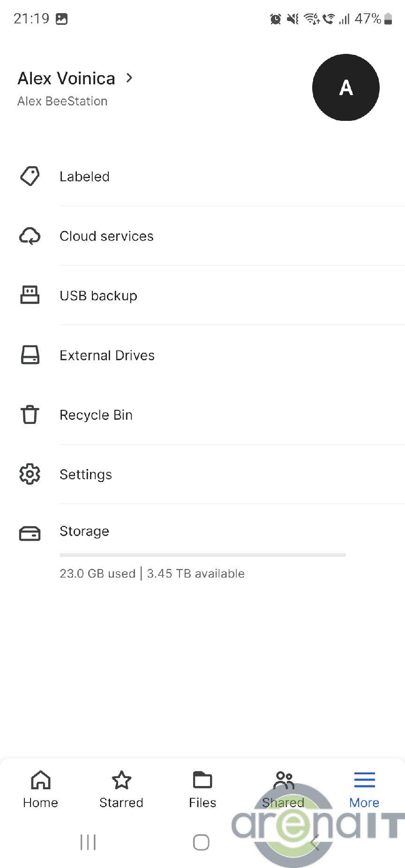The image size is (405, 868).
Task: Tap the "Alex BeeStation" device label
Action: [x=62, y=101]
